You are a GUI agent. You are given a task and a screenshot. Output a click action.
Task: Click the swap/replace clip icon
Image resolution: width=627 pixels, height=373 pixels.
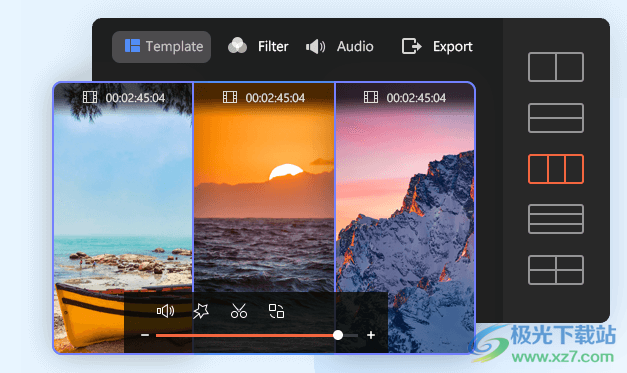coord(276,311)
